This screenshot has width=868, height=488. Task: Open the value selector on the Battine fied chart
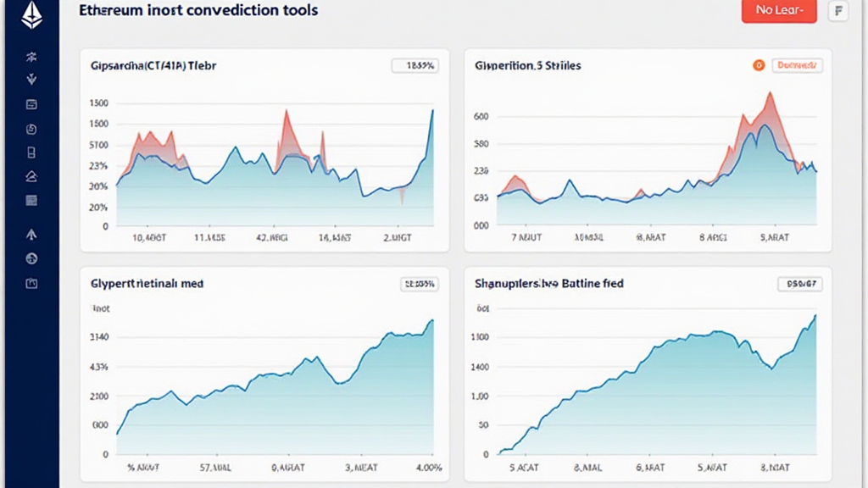pyautogui.click(x=799, y=285)
